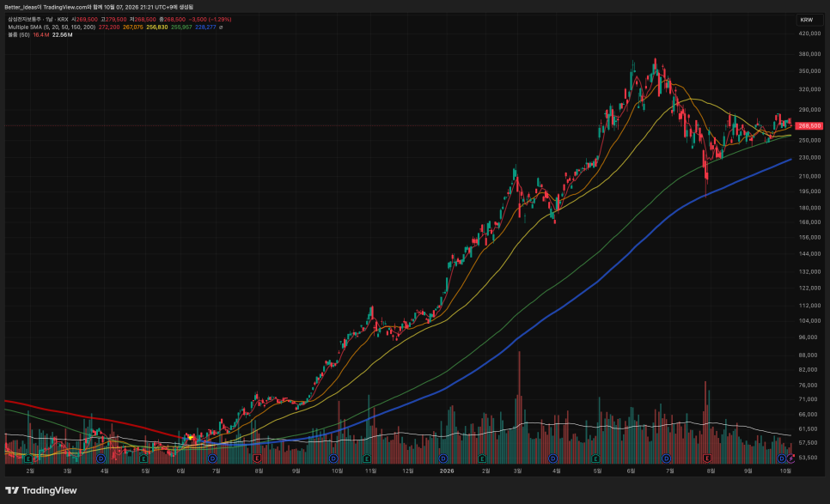830x504 pixels.
Task: Click the high price value 279,500
Action: tap(116, 19)
